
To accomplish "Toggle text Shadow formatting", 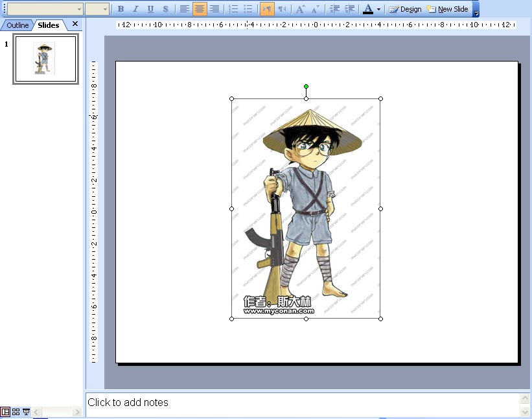I will pyautogui.click(x=166, y=9).
